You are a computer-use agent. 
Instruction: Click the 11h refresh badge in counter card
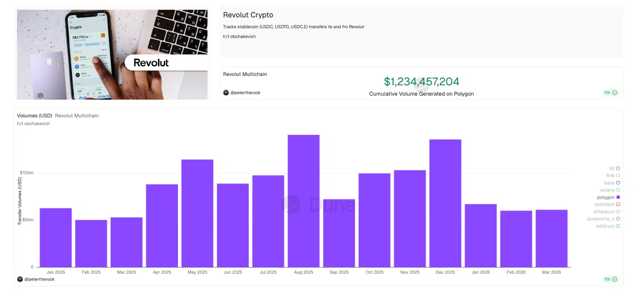click(611, 93)
